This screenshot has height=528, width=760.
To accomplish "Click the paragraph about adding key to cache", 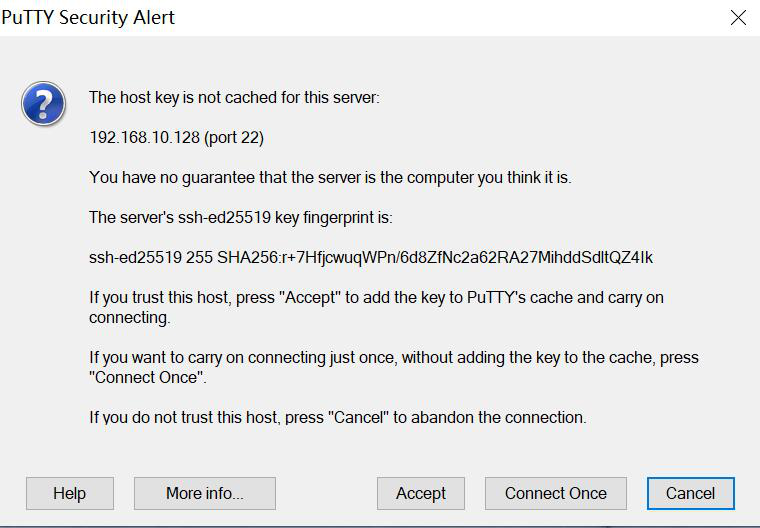I will coord(376,307).
